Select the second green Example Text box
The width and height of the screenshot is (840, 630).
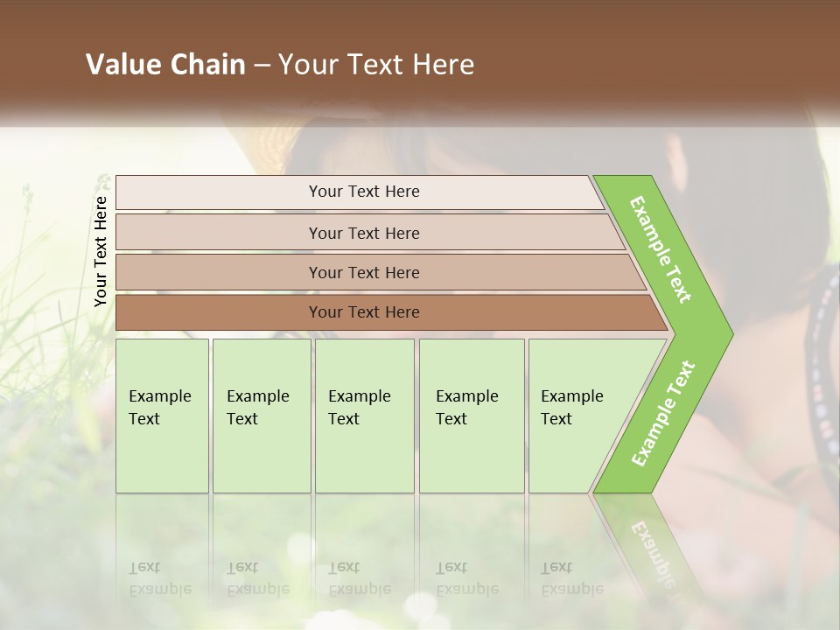tap(262, 416)
